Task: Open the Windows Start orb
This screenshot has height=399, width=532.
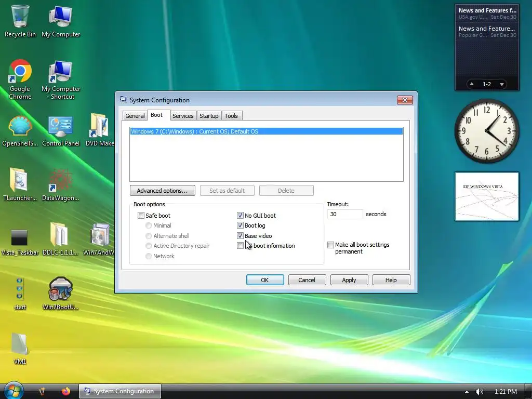Action: click(x=14, y=391)
